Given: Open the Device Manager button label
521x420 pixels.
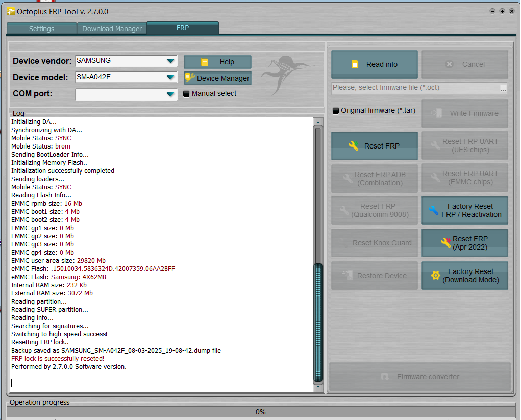Looking at the screenshot, I should (x=223, y=78).
